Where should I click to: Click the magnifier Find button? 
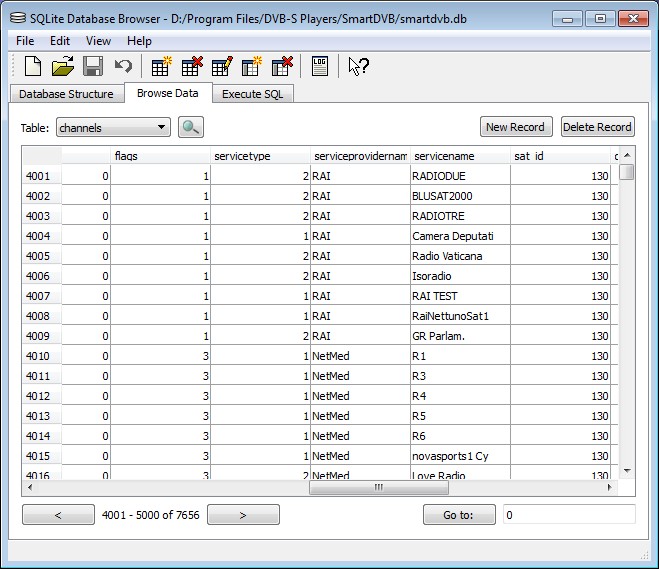pos(191,127)
